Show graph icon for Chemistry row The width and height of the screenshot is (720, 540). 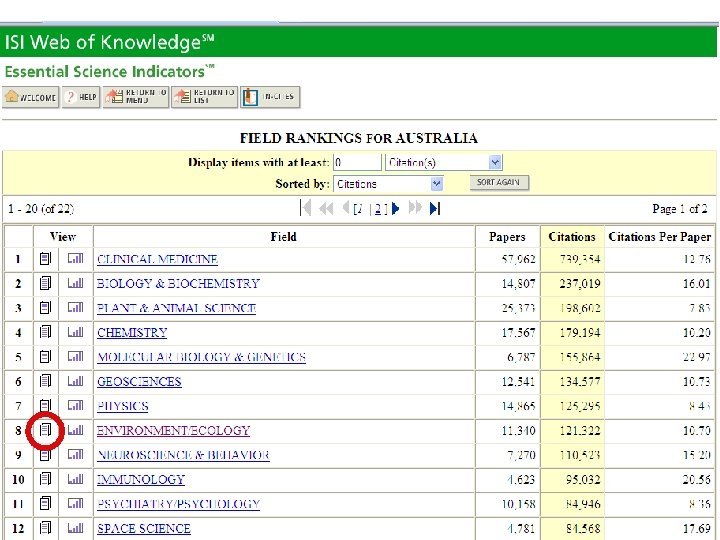[x=75, y=332]
